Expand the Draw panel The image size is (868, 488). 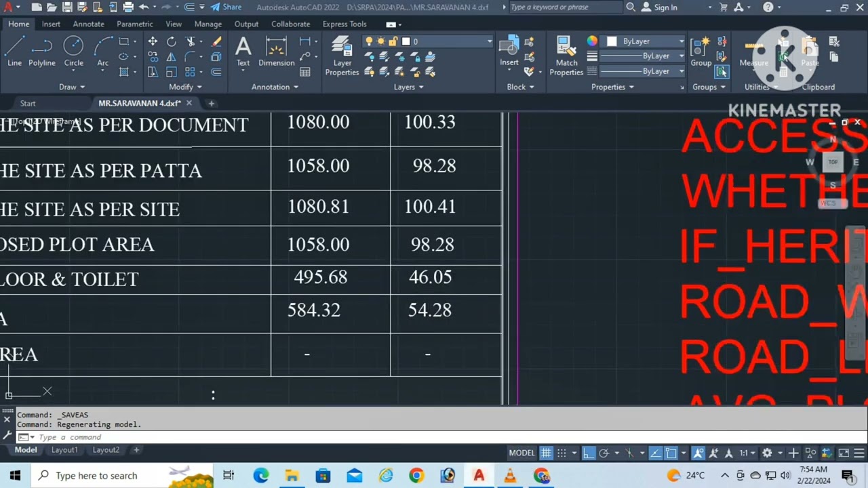click(x=71, y=87)
